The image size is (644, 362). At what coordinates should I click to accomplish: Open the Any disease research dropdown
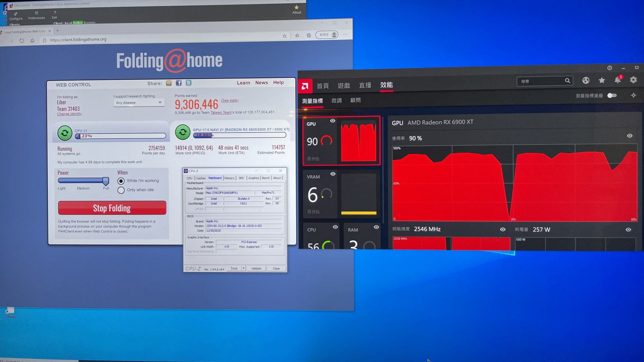139,103
